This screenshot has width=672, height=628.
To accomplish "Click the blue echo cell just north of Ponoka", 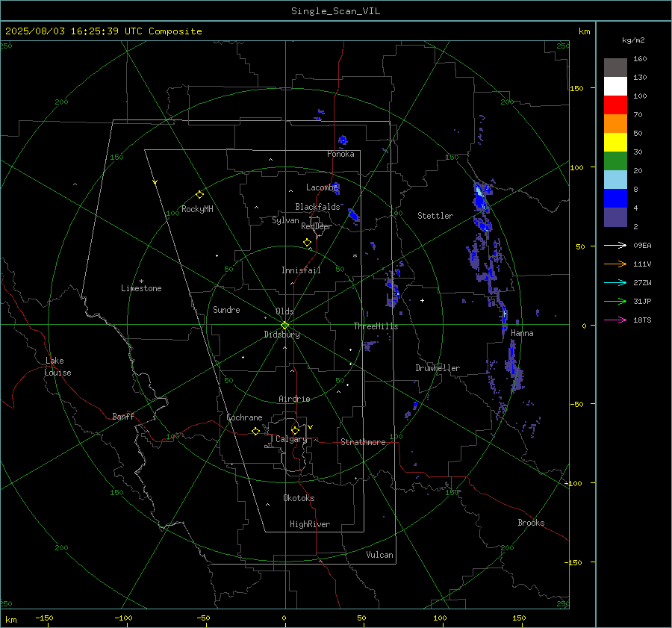I will [x=343, y=140].
